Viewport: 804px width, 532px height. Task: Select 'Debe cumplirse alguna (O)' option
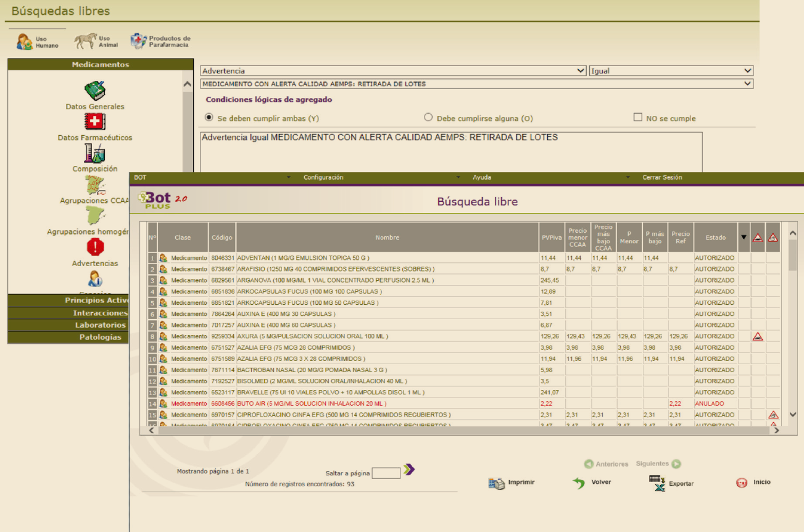[x=428, y=117]
